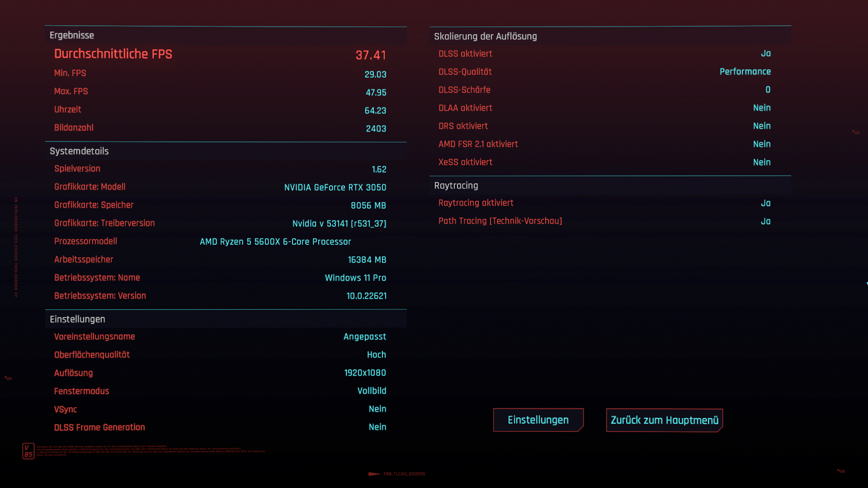Click the Einstellungen button

pos(538,420)
